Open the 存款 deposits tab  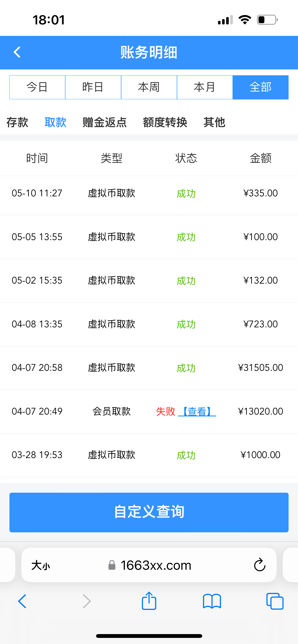(17, 122)
